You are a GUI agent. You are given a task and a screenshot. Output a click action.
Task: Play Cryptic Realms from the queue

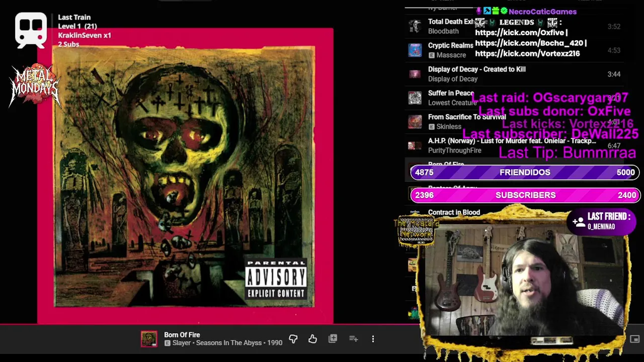coord(450,45)
